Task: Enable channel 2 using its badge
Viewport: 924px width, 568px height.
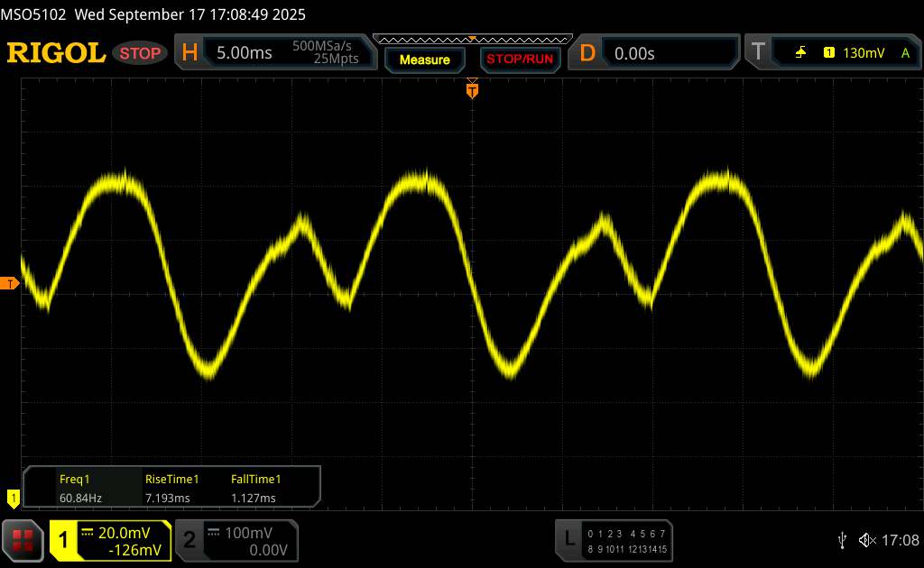Action: pyautogui.click(x=189, y=540)
